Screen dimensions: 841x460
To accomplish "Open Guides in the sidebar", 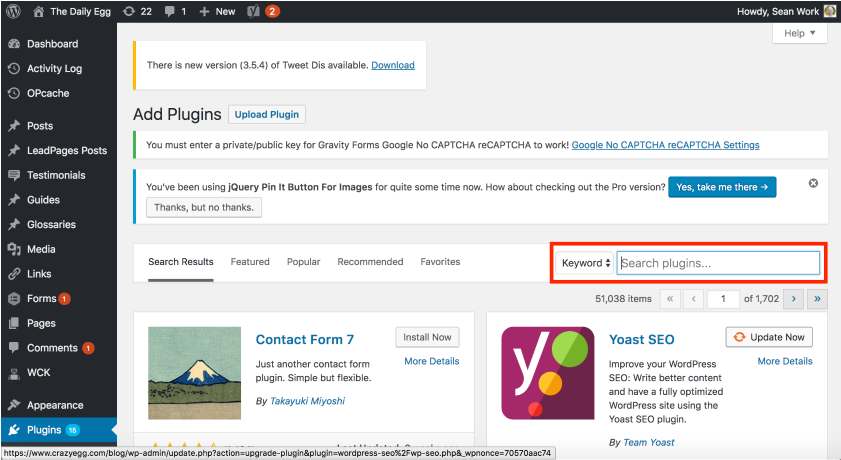I will 43,200.
